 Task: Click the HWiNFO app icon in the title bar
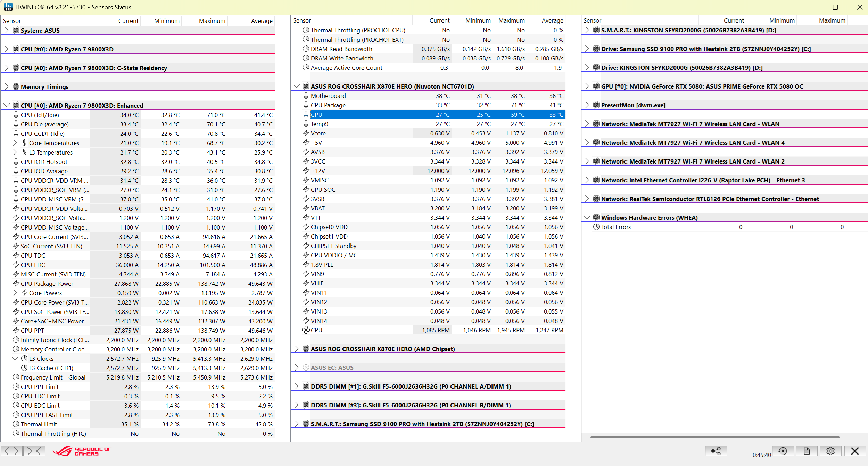click(8, 7)
